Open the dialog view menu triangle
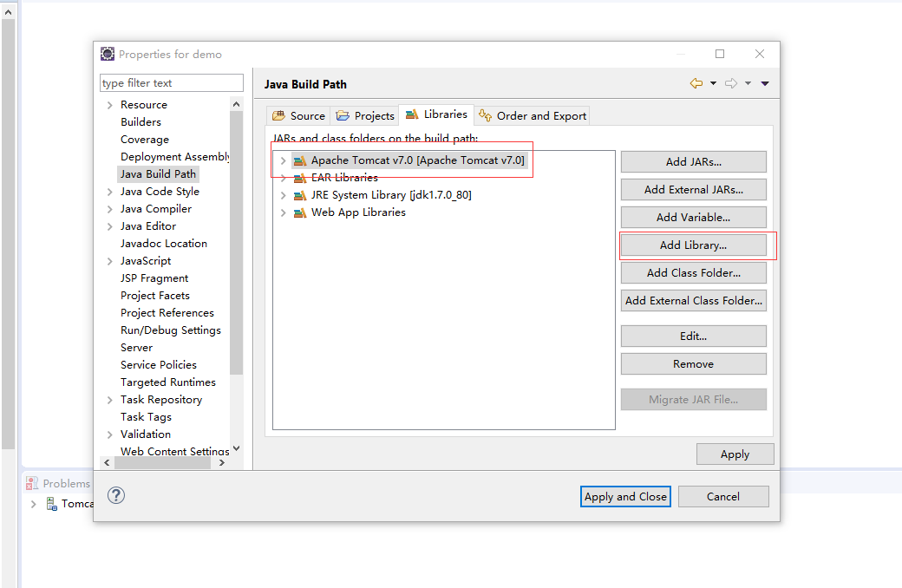The height and width of the screenshot is (588, 902). coord(765,83)
